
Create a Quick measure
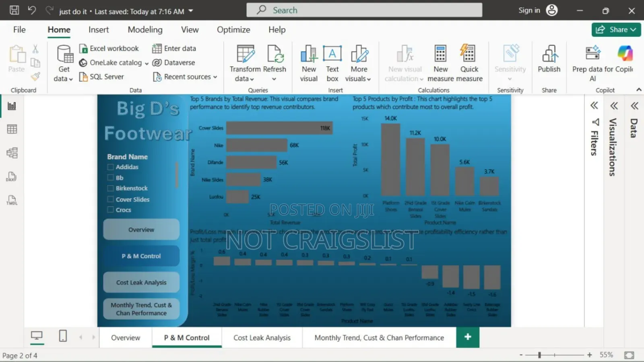[x=469, y=63]
